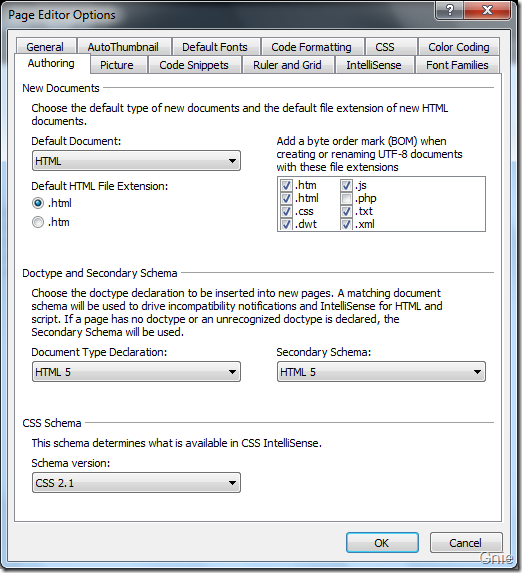The image size is (522, 573).
Task: Toggle the .dwt BOM checkbox
Action: [x=286, y=224]
